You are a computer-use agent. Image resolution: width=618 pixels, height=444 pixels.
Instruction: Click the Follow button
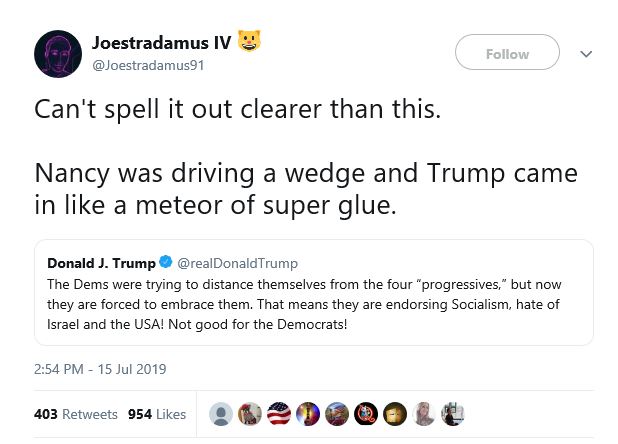tap(507, 54)
